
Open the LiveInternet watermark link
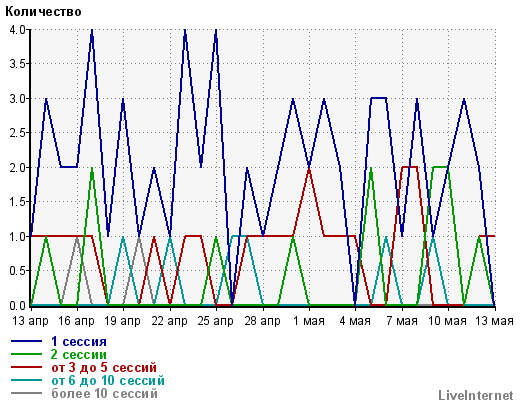(476, 395)
